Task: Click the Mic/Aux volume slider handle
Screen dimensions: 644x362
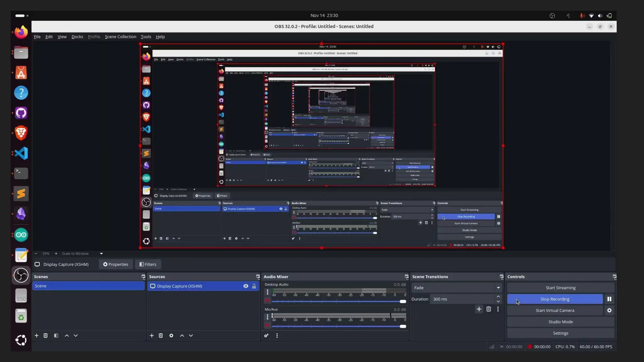Action: pos(403,326)
